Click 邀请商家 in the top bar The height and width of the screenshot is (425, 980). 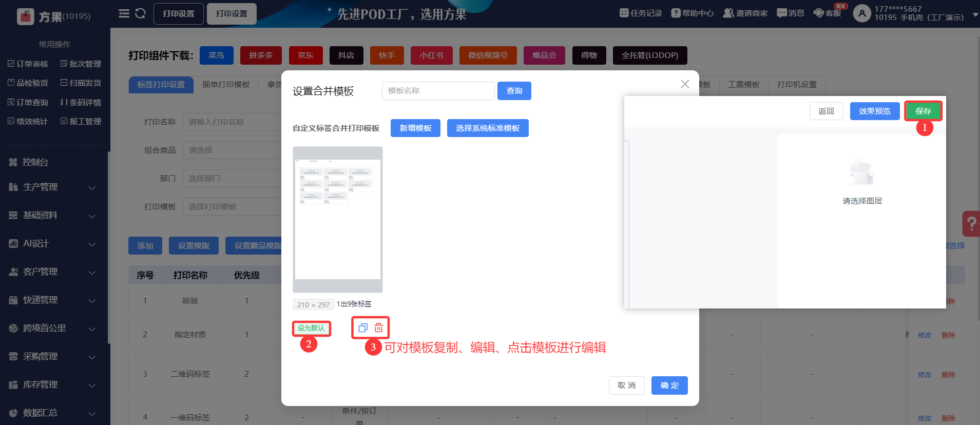745,13
